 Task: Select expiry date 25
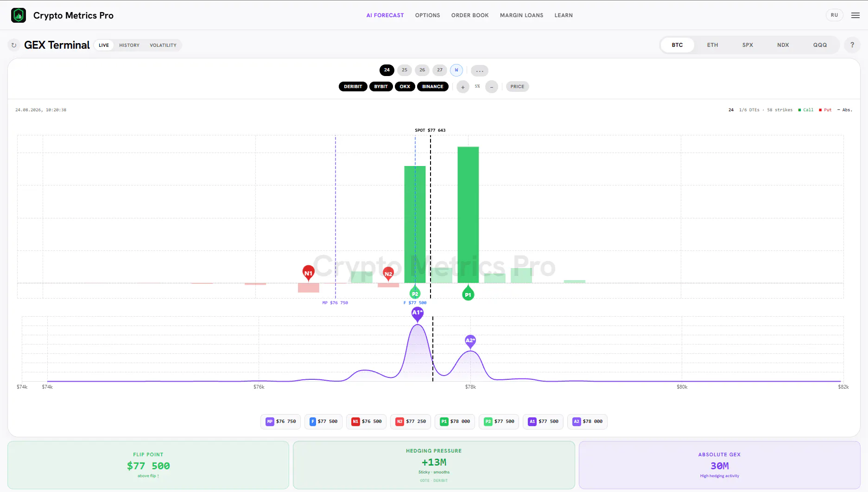point(405,70)
